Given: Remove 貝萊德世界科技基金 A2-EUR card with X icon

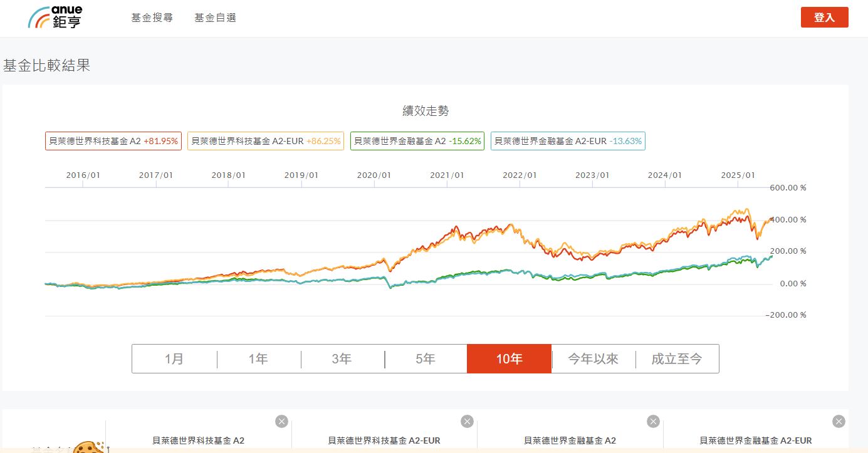Looking at the screenshot, I should (467, 421).
